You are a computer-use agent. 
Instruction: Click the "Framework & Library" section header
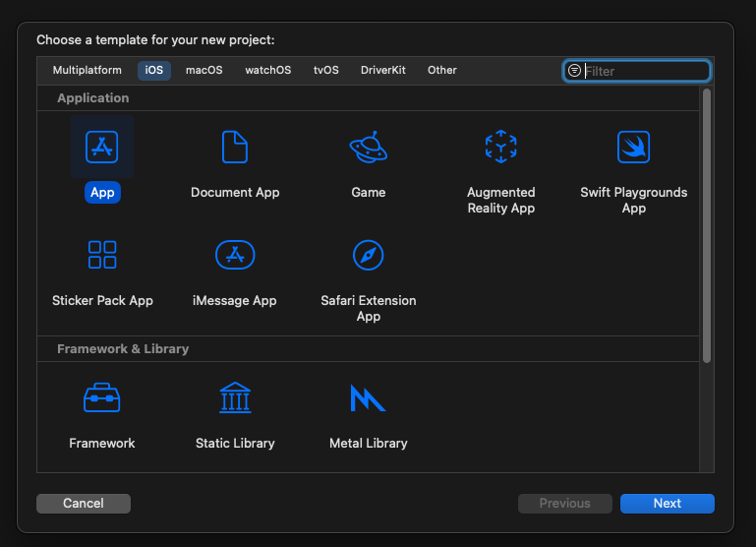[x=123, y=348]
